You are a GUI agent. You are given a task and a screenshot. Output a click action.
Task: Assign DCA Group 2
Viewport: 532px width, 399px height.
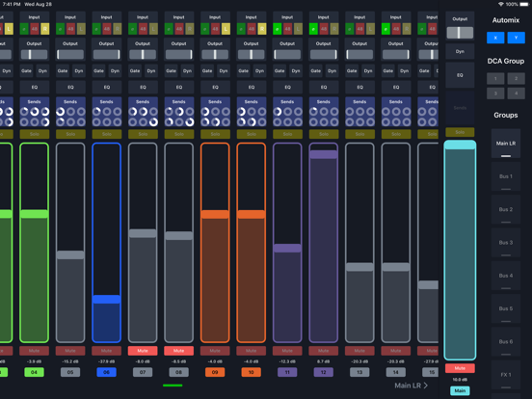[x=516, y=79]
